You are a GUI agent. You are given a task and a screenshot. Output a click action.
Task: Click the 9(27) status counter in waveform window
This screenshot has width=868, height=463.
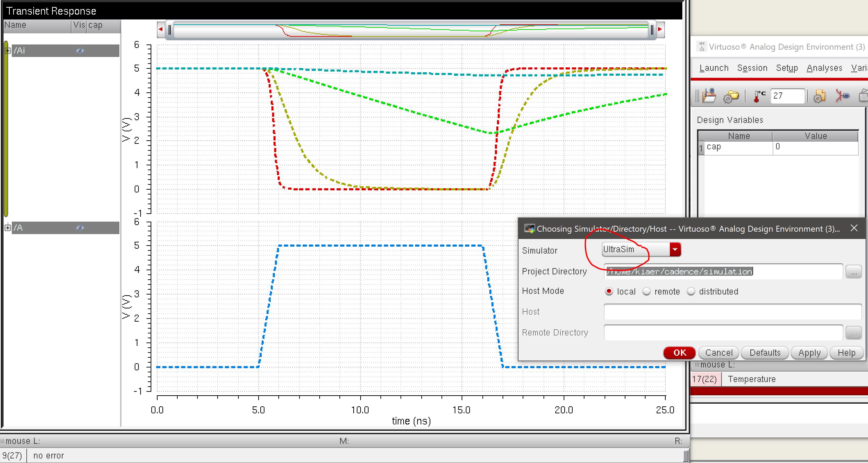(12, 455)
